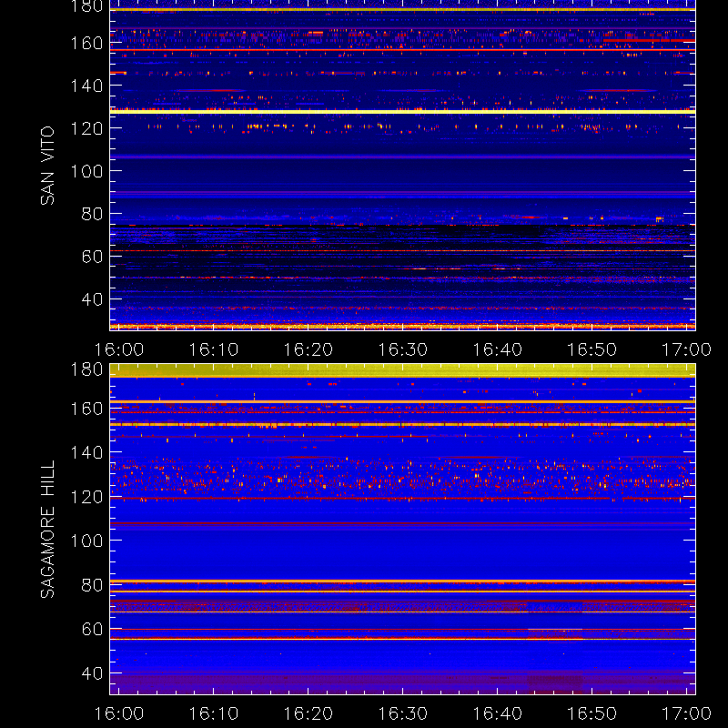728x728 pixels.
Task: Click the 16:40 time label of San Vito plot
Action: coord(497,349)
